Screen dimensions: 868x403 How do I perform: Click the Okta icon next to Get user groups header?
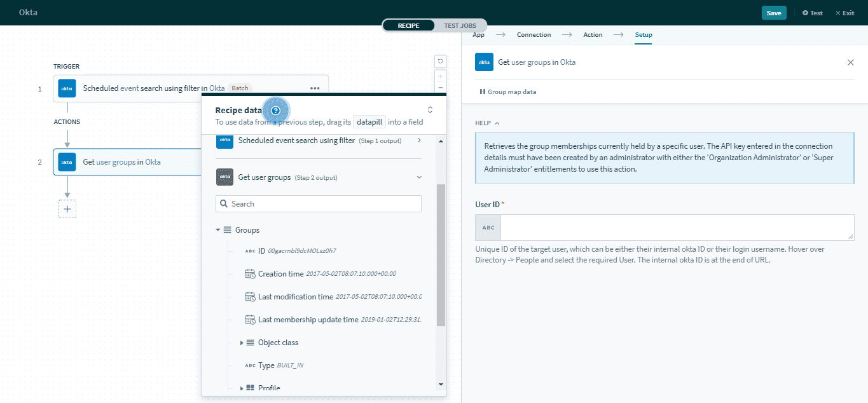coord(484,62)
